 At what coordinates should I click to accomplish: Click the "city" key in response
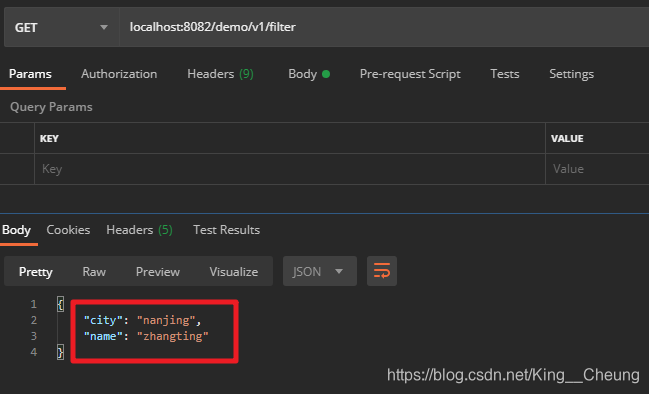click(103, 320)
